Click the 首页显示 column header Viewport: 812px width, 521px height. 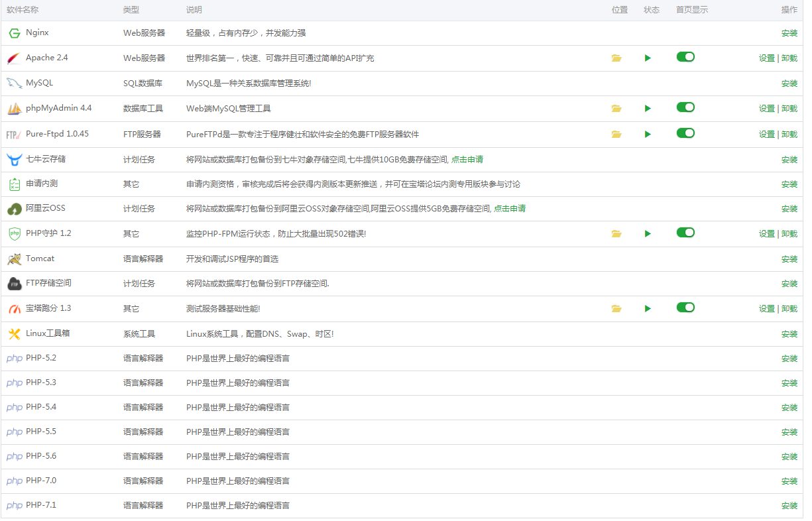pyautogui.click(x=692, y=10)
